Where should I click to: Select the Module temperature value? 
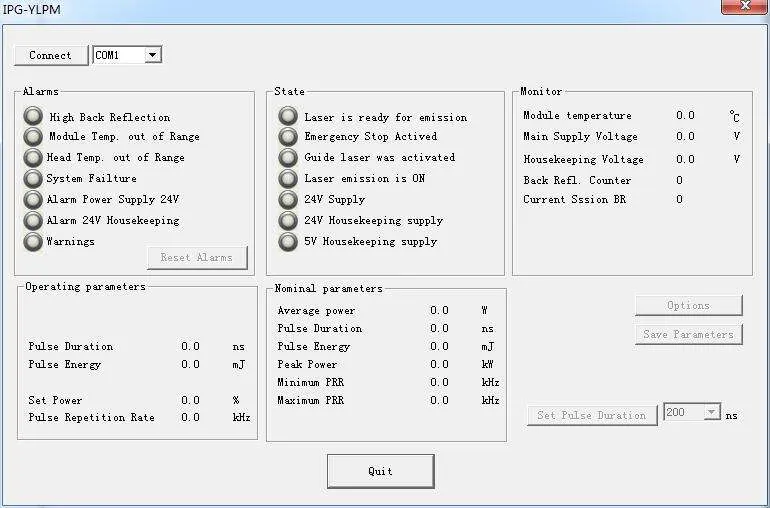pos(685,115)
